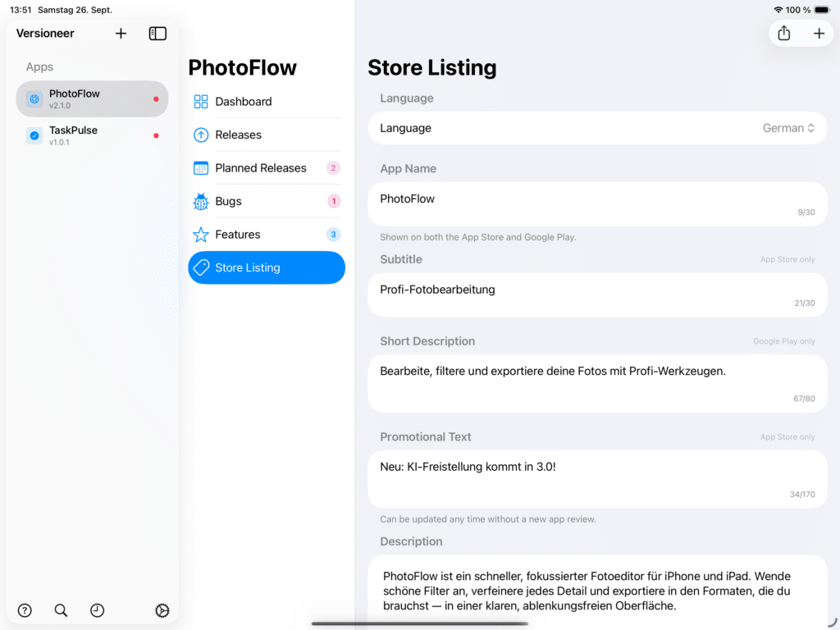Open search with the magnifier icon
840x630 pixels.
[61, 610]
